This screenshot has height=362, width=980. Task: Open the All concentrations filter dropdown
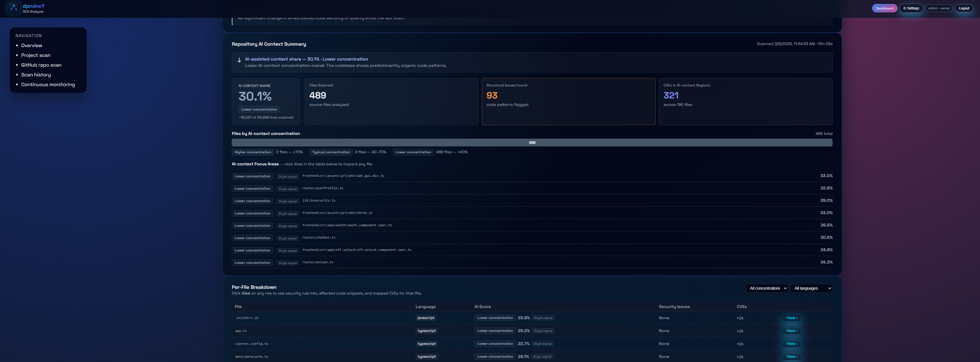tap(767, 288)
